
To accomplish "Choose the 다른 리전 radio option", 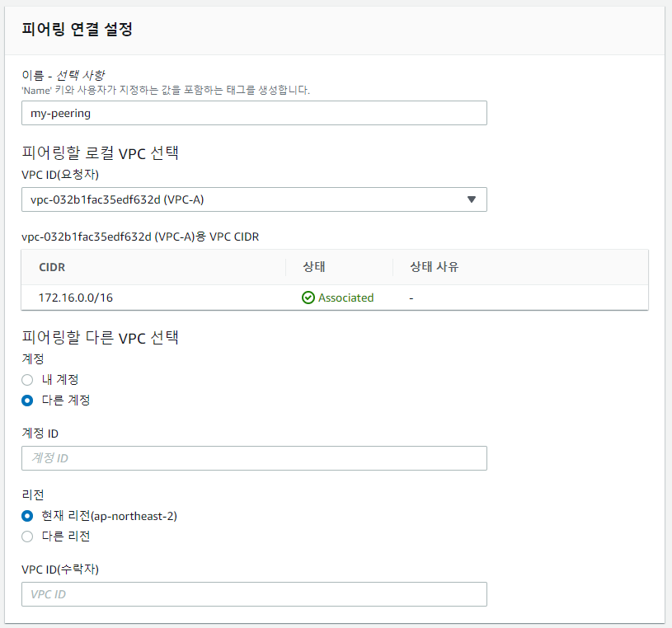I will click(x=27, y=537).
